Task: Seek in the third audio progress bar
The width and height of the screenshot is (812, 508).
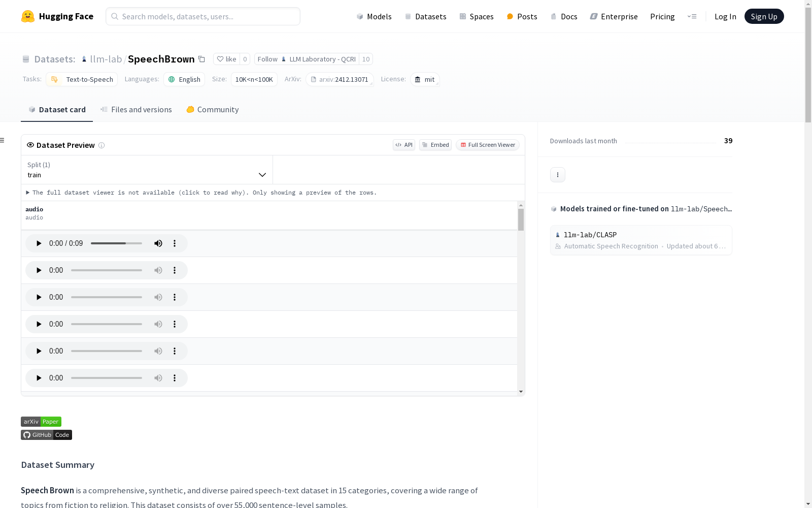Action: [x=107, y=297]
